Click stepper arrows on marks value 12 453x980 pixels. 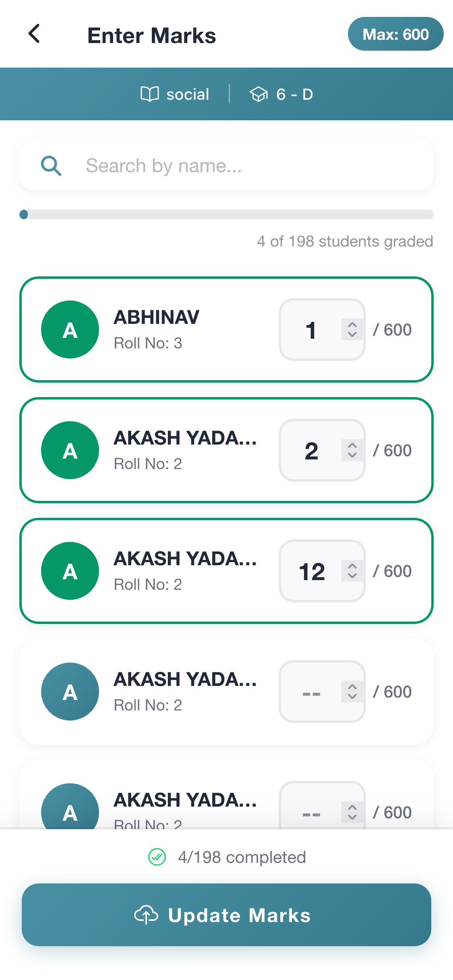[x=352, y=571]
